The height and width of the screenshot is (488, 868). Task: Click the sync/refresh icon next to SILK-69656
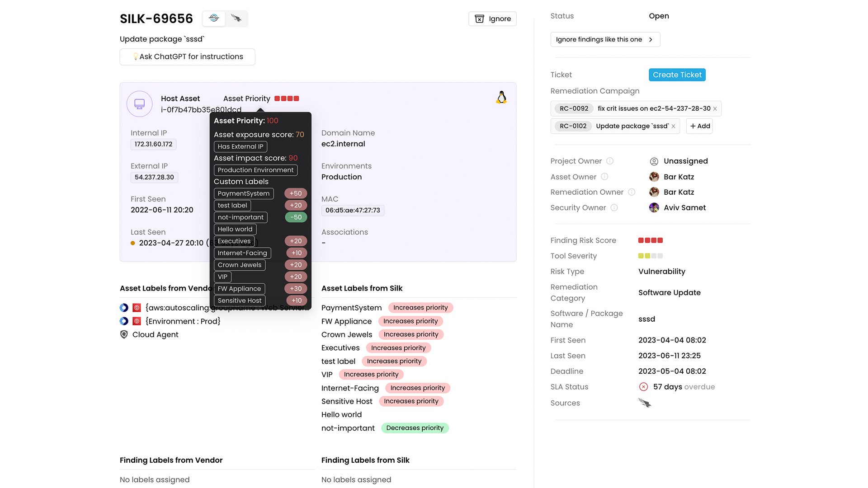point(213,18)
